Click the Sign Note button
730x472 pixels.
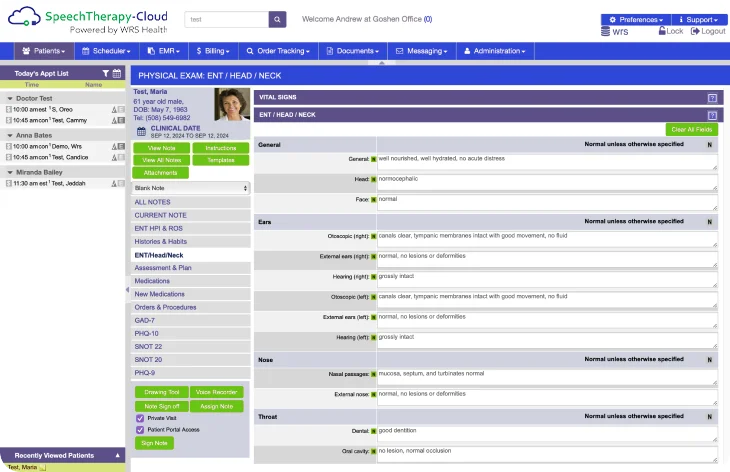click(x=154, y=443)
